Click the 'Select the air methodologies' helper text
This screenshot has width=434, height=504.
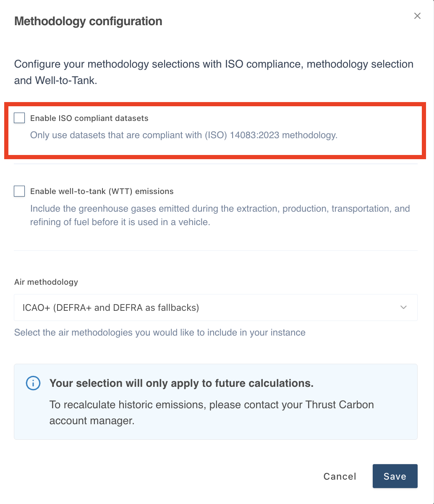[x=159, y=333]
